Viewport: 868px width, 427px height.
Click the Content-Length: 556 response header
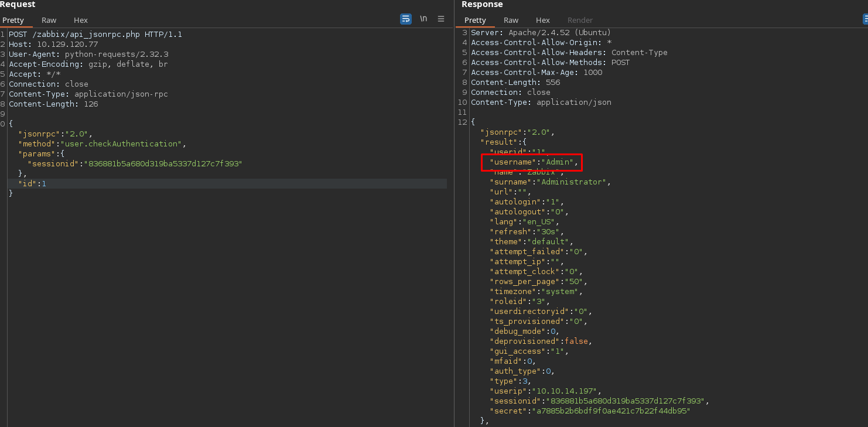515,83
